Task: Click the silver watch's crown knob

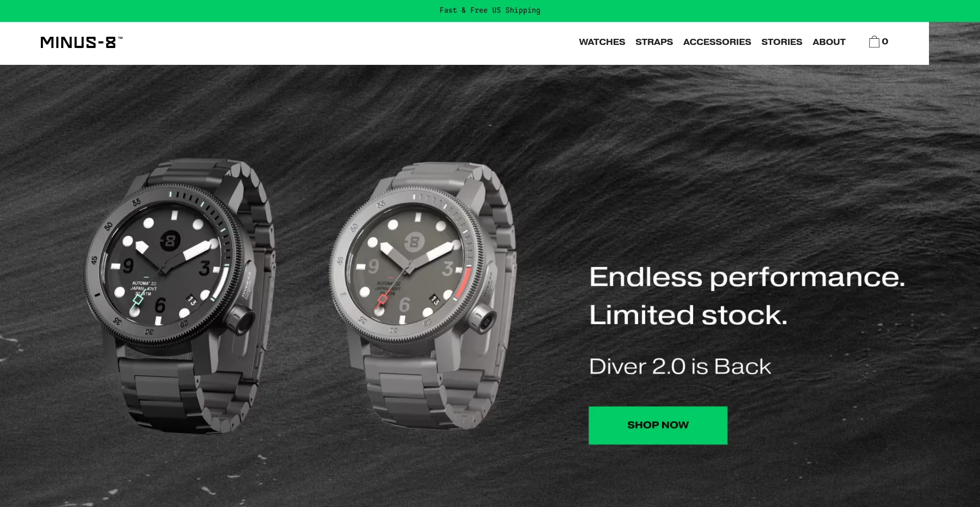Action: pos(481,318)
